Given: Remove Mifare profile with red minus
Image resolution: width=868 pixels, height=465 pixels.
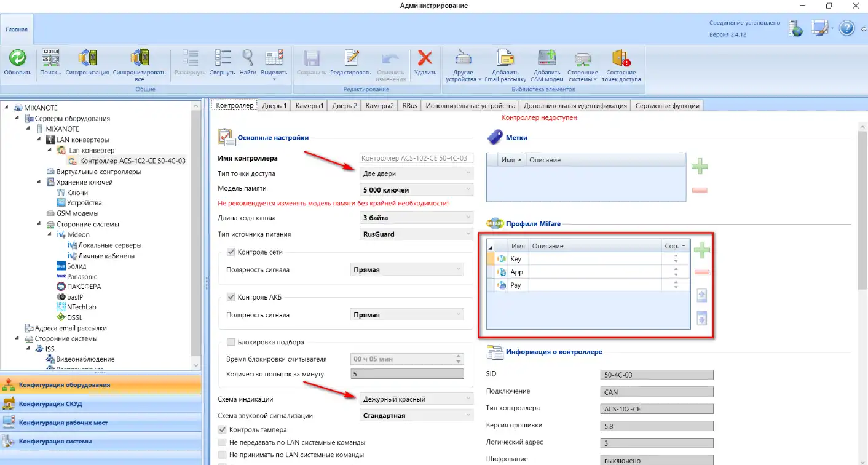Looking at the screenshot, I should click(702, 272).
